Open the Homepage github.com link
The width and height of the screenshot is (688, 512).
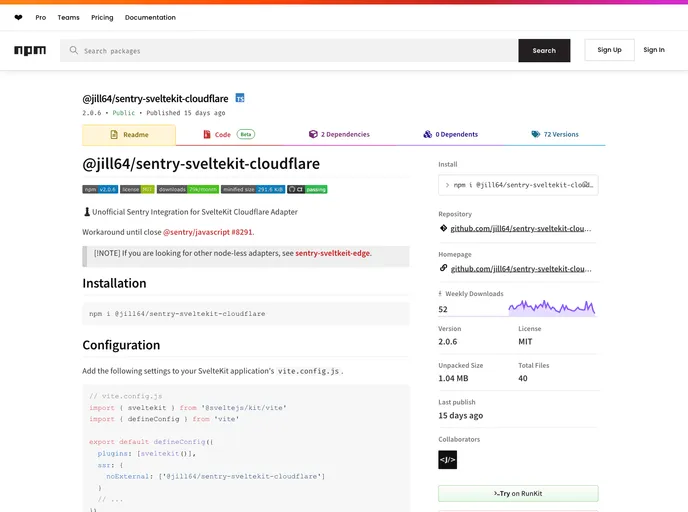(521, 269)
